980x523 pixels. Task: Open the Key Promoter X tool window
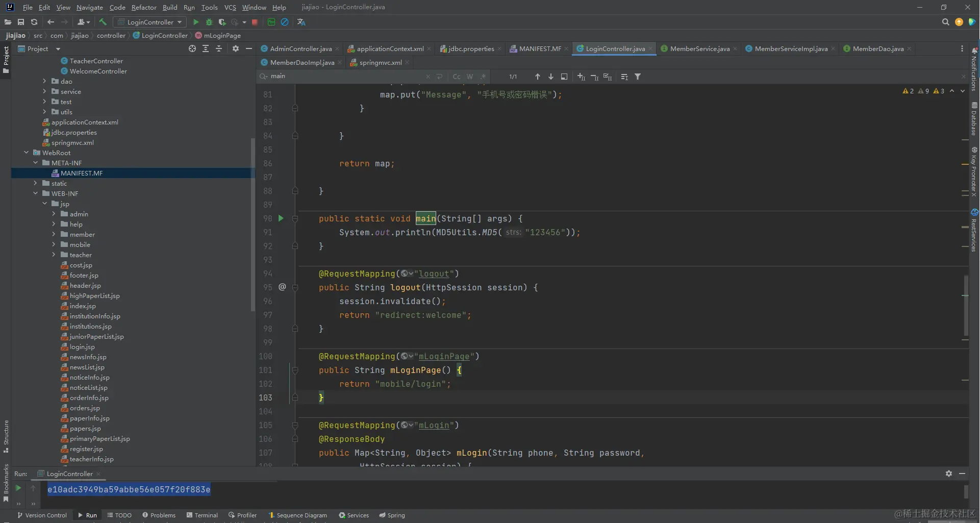pyautogui.click(x=974, y=171)
